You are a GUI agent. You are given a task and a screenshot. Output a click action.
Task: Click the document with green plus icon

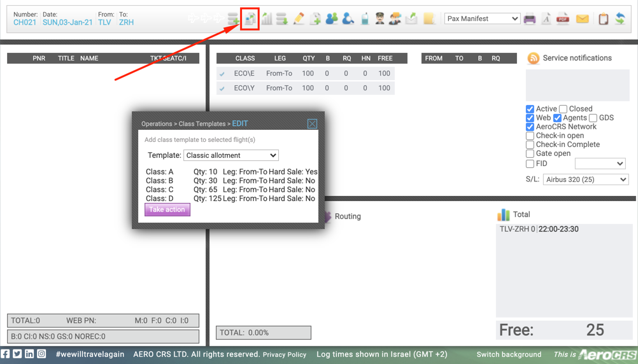[315, 18]
